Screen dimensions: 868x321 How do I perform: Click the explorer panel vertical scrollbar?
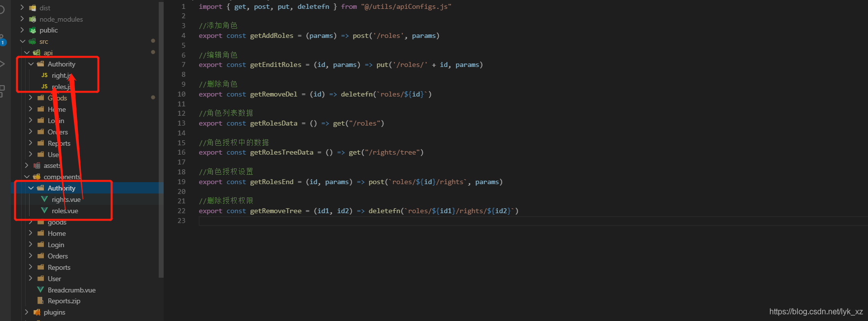point(161,140)
